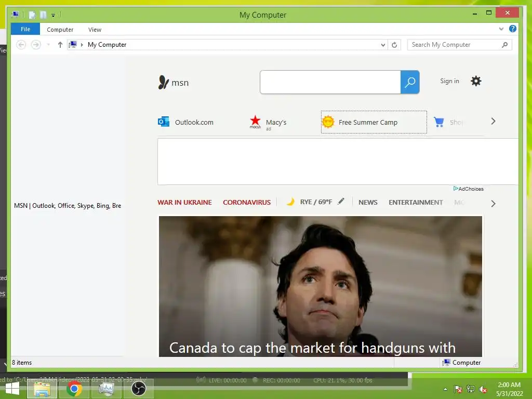The width and height of the screenshot is (532, 399).
Task: Open the Windows Start button
Action: tap(12, 389)
